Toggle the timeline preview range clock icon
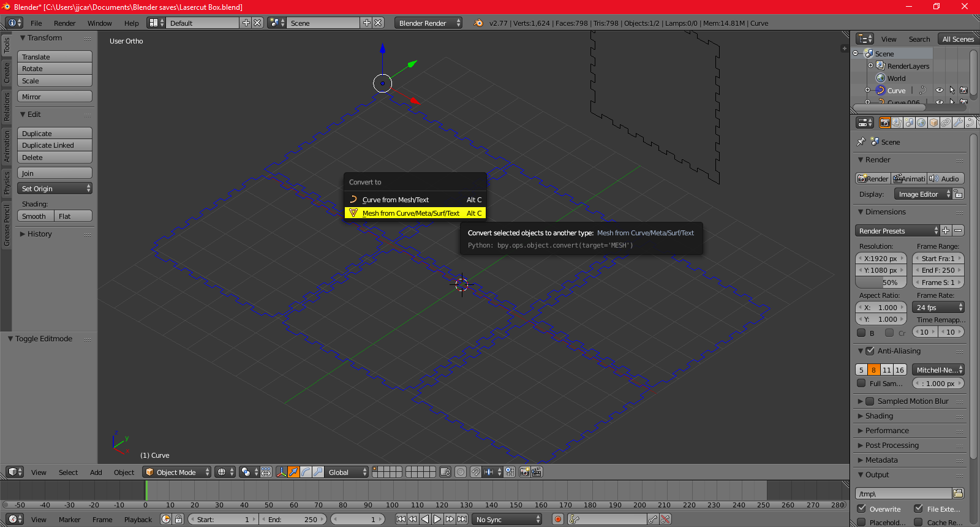This screenshot has width=980, height=527. (x=166, y=519)
